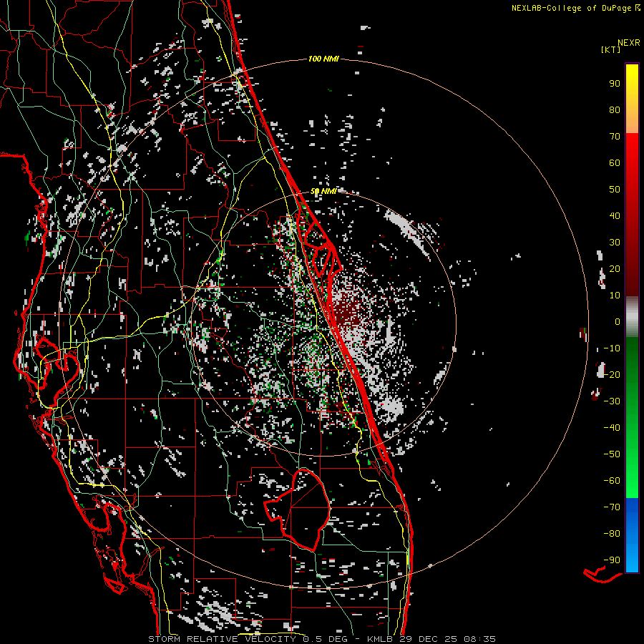Select the 50 NMI range ring label
The height and width of the screenshot is (644, 644).
[323, 192]
